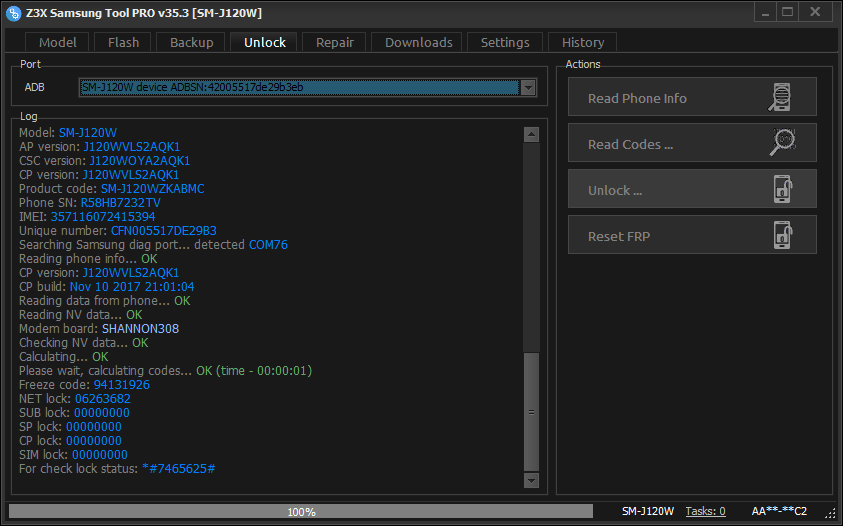View the History tab

tap(583, 42)
